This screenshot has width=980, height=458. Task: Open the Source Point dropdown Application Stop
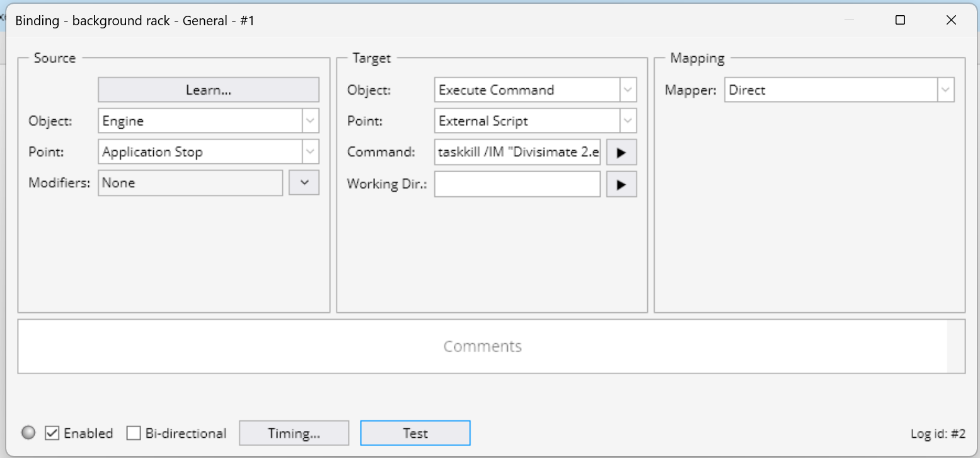(x=309, y=152)
